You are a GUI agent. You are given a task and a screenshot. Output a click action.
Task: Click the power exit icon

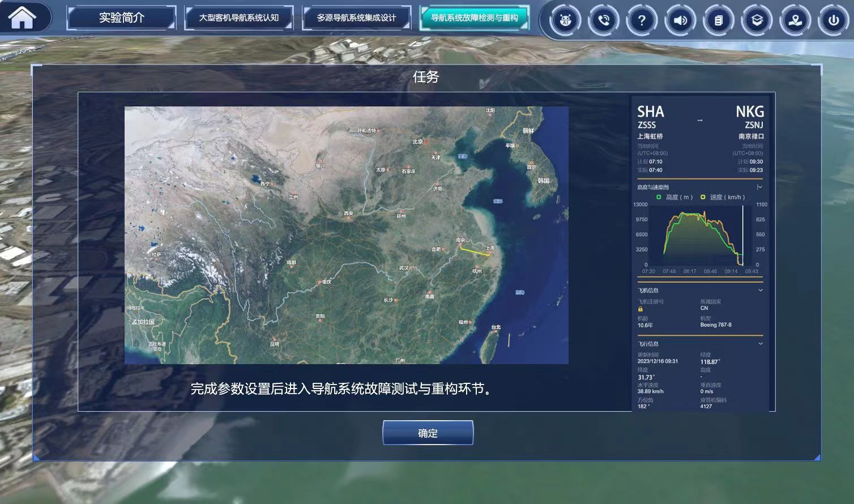(833, 21)
